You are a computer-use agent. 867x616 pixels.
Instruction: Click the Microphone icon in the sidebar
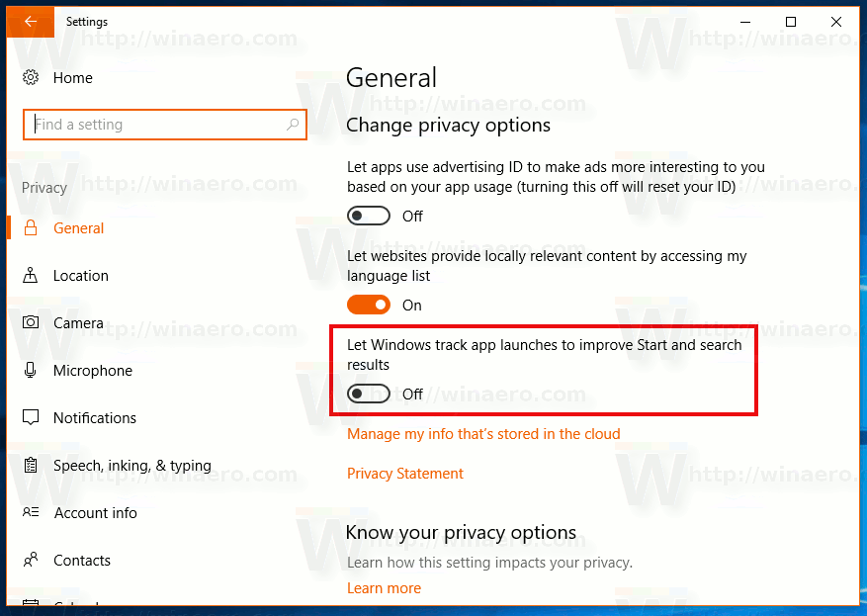coord(31,370)
